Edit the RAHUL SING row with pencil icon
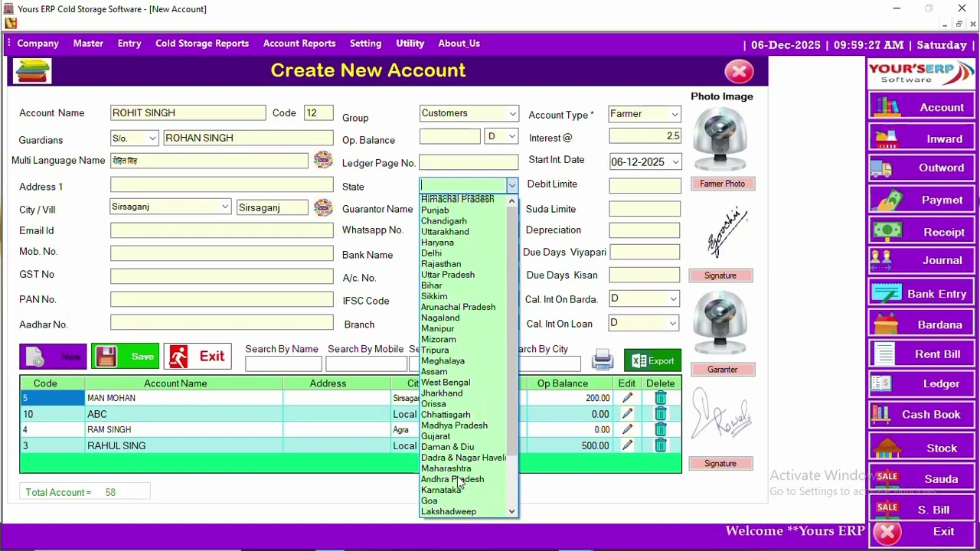 click(x=627, y=445)
